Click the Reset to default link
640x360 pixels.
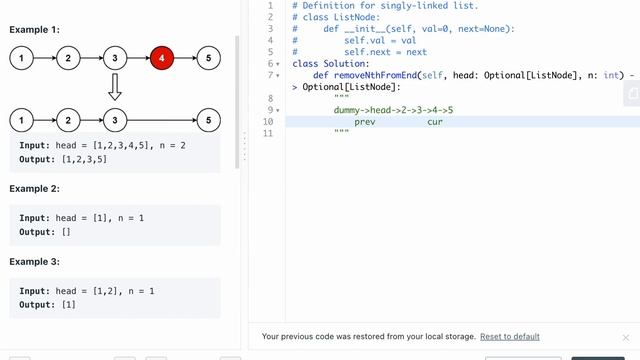coord(510,337)
